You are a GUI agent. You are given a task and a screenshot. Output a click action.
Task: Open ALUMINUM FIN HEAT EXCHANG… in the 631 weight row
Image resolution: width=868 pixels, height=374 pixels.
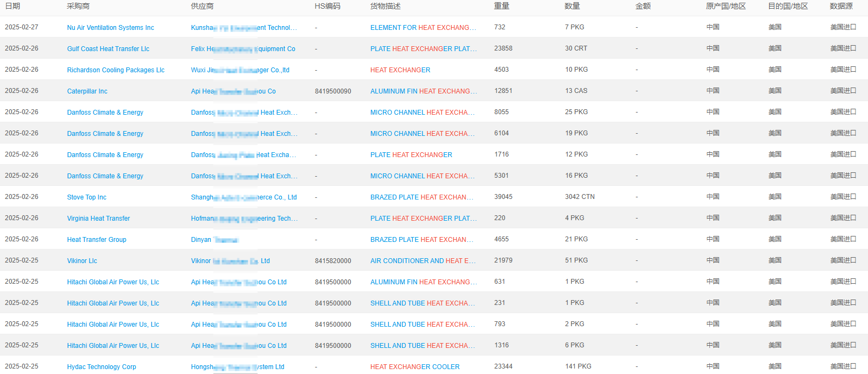coord(424,282)
